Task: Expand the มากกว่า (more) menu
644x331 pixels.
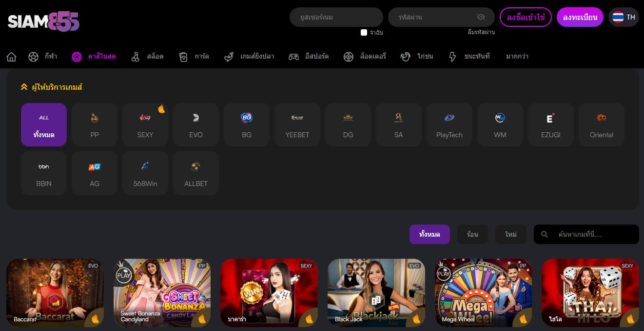Action: coord(517,57)
